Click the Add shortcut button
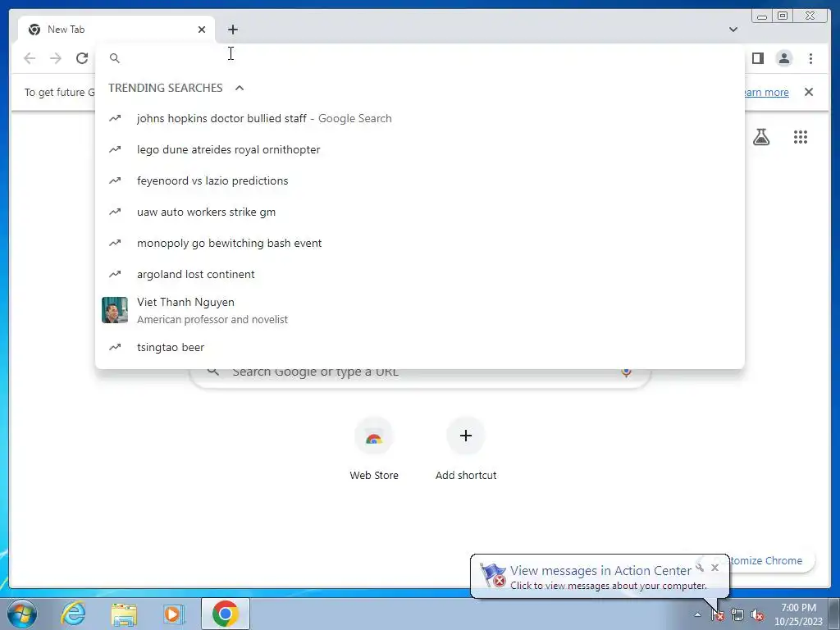This screenshot has height=630, width=840. 466,449
